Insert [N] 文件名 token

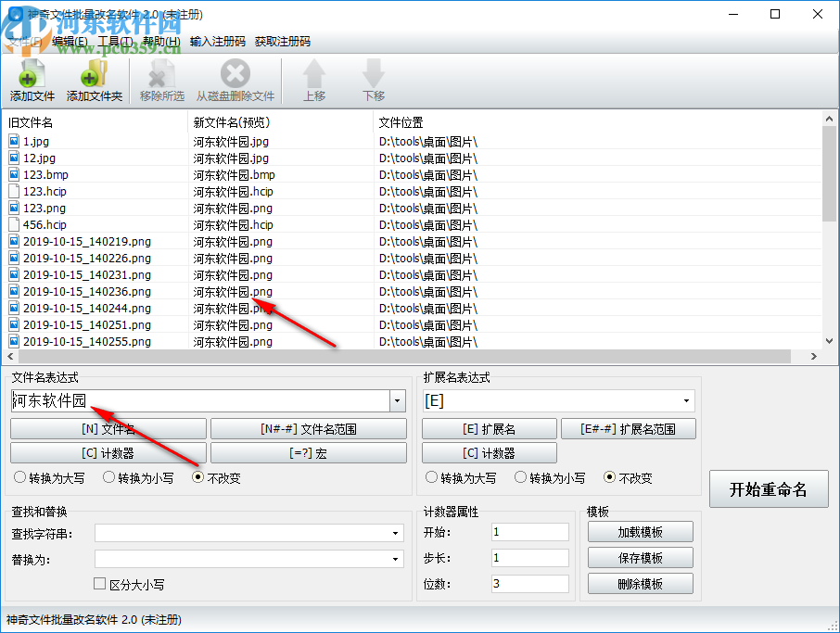(x=108, y=429)
